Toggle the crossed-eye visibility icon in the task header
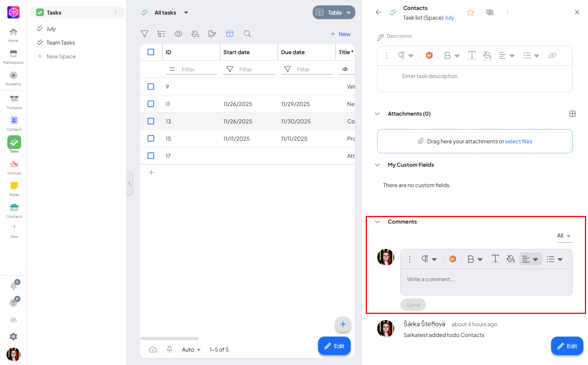This screenshot has height=365, width=588. [x=490, y=12]
